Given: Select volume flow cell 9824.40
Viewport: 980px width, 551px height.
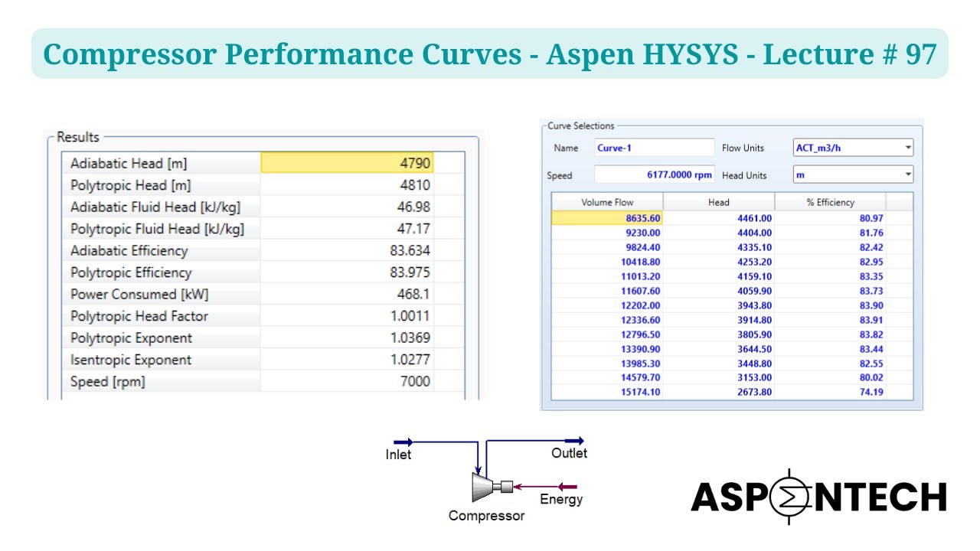Looking at the screenshot, I should pyautogui.click(x=607, y=247).
